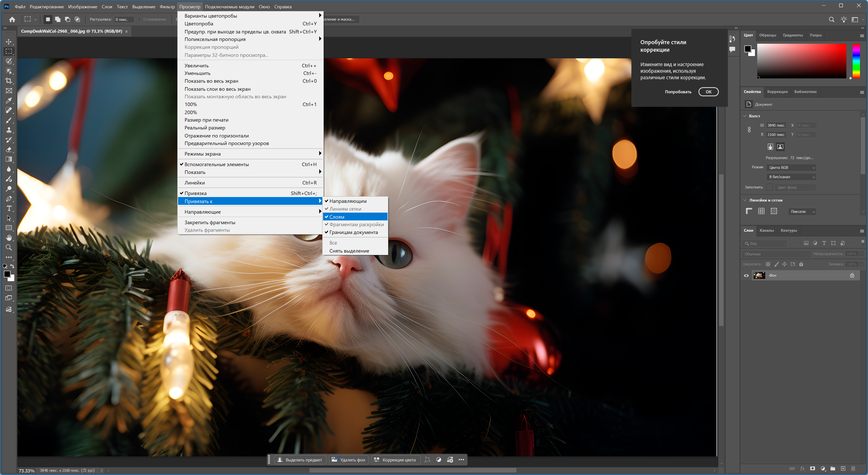
Task: Select the Type tool
Action: tap(9, 208)
